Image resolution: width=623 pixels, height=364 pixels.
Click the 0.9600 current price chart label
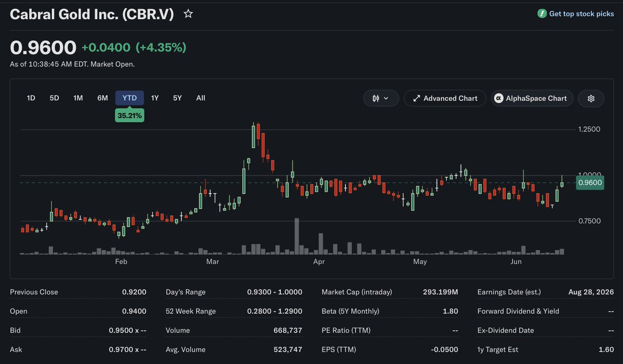(x=590, y=182)
